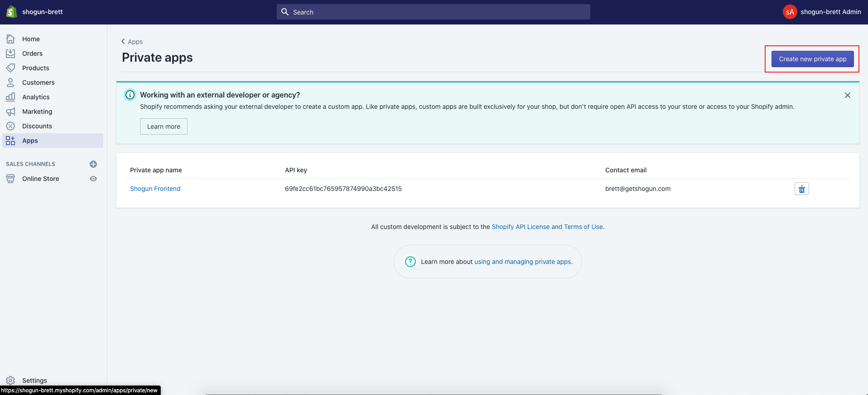This screenshot has width=868, height=395.
Task: Click the Discounts badge icon
Action: click(x=10, y=126)
